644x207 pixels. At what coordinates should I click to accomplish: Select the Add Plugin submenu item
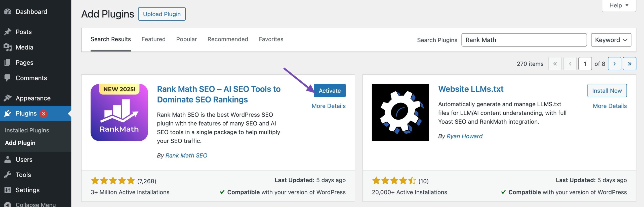coord(20,143)
